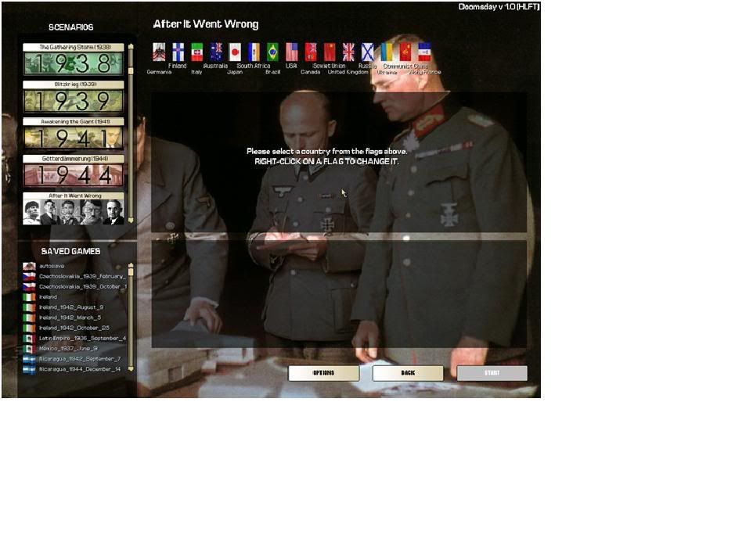Viewport: 753px width, 560px height.
Task: Pick the Vichy France flag
Action: click(x=424, y=52)
